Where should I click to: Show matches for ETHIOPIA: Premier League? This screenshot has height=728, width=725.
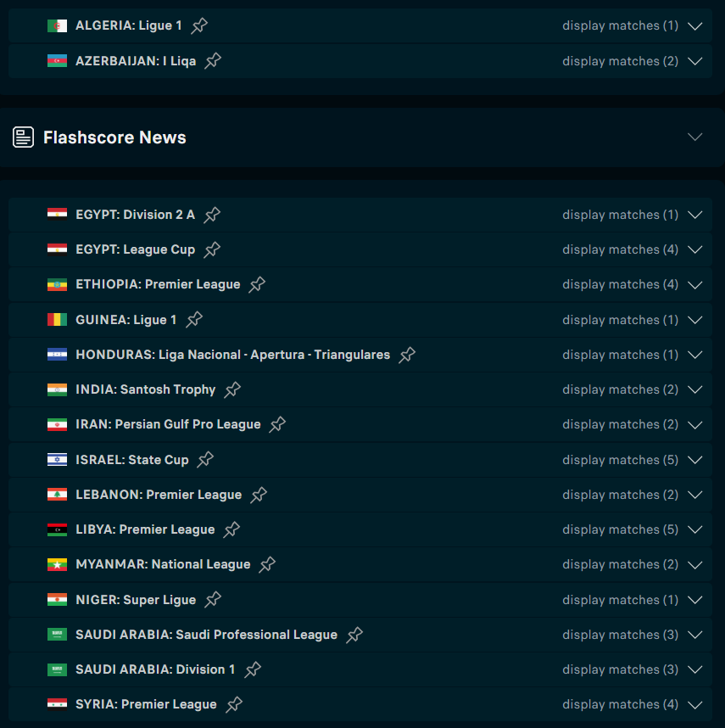click(620, 284)
